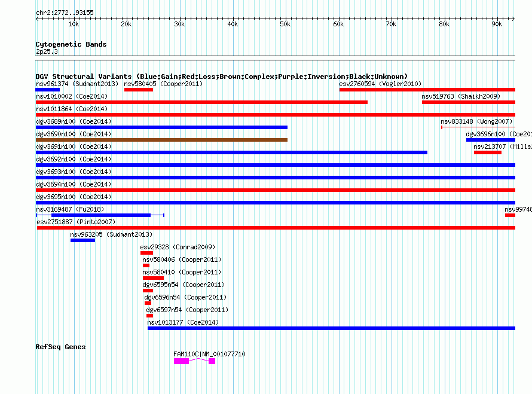Click dgv6596n54 (Cooper2011) variant label
Image resolution: width=532 pixels, height=394 pixels.
185,297
